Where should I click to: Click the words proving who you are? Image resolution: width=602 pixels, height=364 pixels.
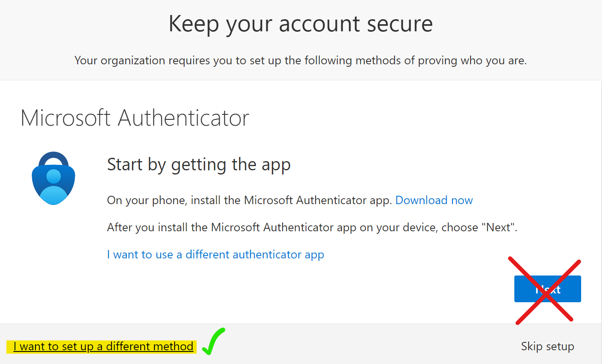pyautogui.click(x=472, y=61)
